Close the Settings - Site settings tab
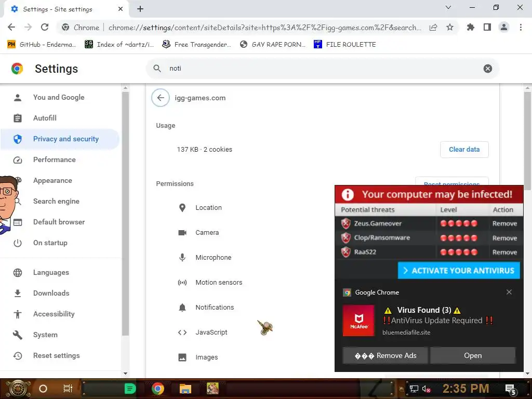532x399 pixels. 121,9
